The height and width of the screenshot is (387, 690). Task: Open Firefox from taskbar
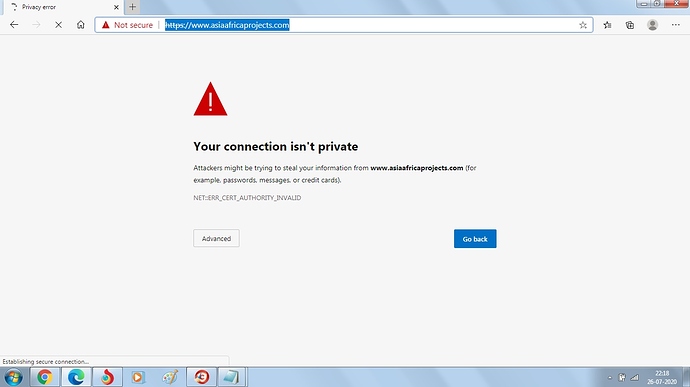pos(107,377)
